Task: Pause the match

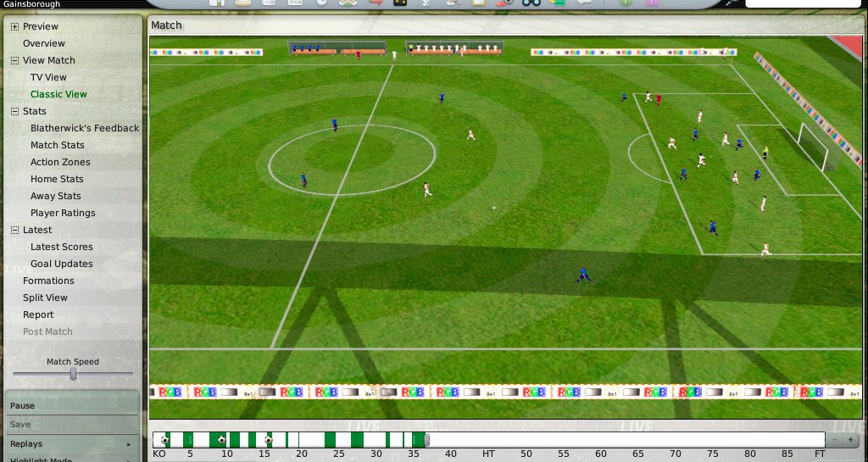Action: (72, 405)
